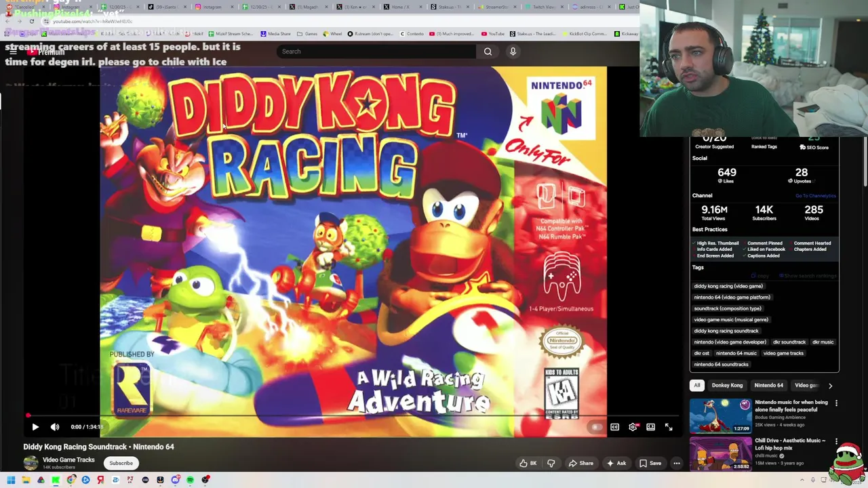Open the YouTube guide hamburger menu

[x=13, y=52]
